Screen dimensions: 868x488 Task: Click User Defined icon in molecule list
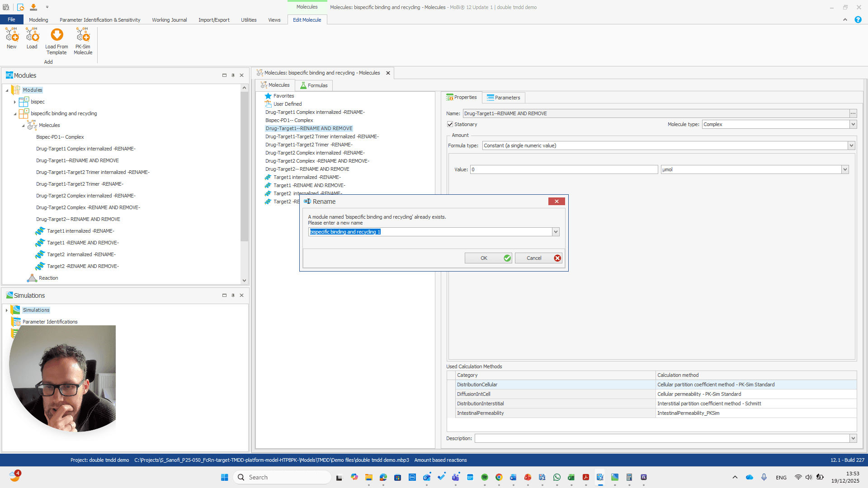tap(268, 104)
